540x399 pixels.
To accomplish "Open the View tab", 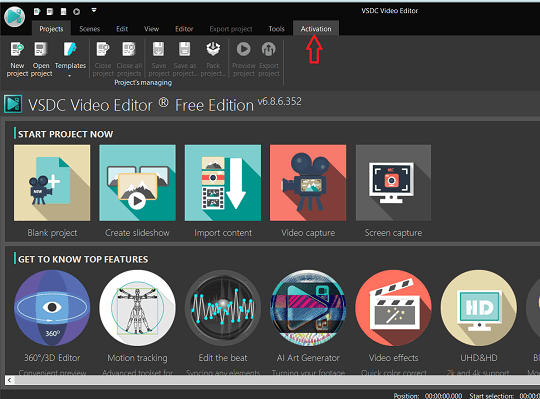I will [x=151, y=29].
